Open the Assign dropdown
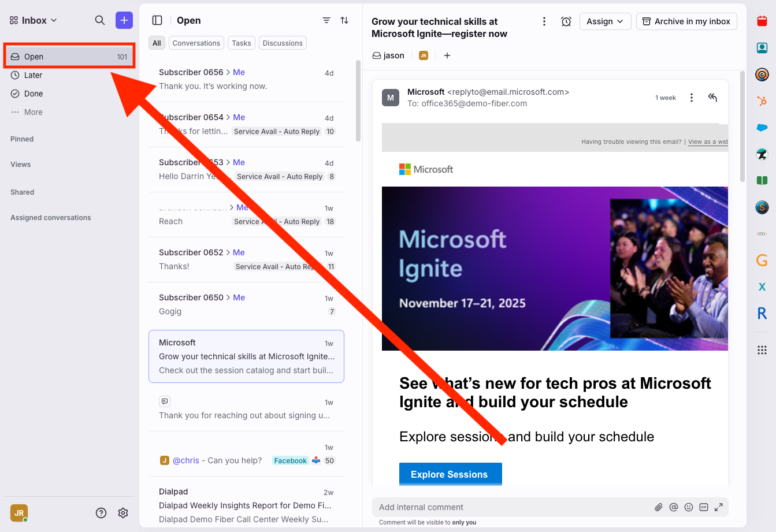 (x=605, y=21)
